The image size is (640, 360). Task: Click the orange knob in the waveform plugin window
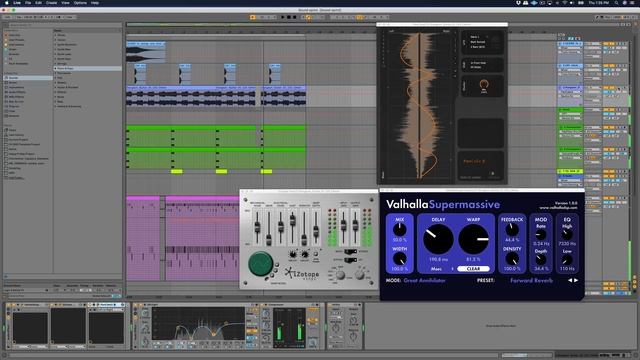point(484,84)
